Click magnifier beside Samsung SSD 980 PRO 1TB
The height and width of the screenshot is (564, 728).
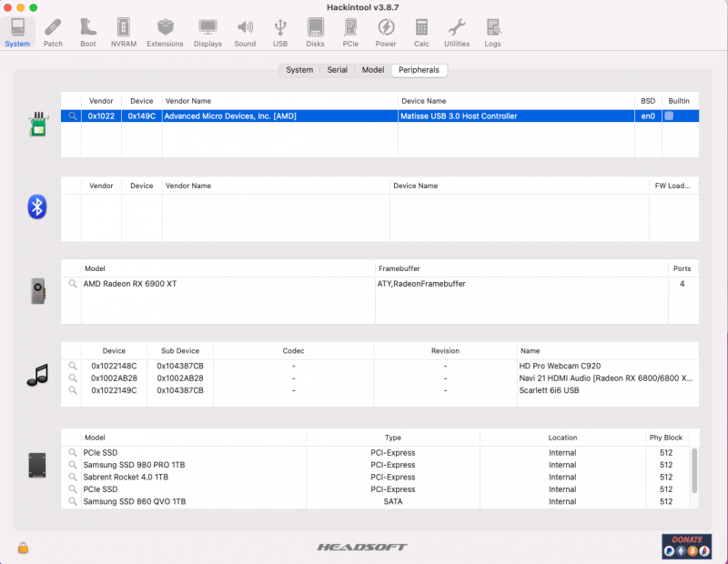pyautogui.click(x=73, y=465)
